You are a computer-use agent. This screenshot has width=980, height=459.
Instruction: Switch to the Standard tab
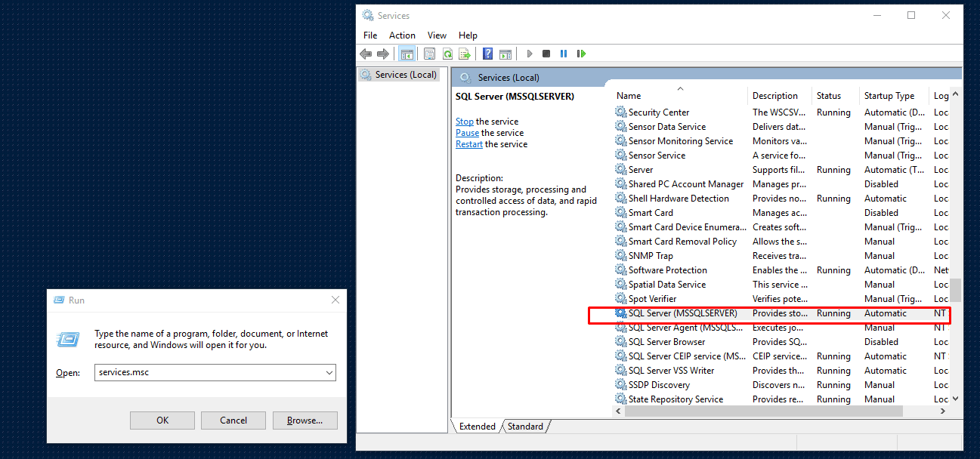pos(525,426)
